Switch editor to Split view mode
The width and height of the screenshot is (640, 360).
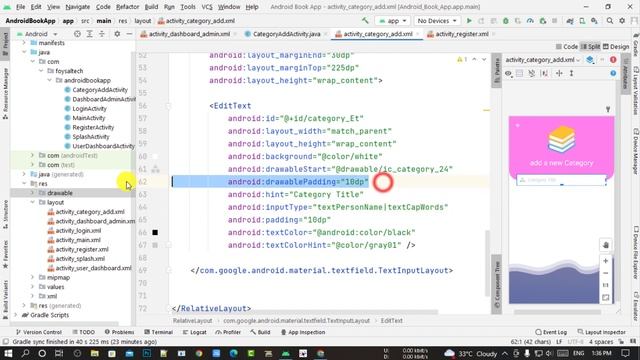click(590, 47)
